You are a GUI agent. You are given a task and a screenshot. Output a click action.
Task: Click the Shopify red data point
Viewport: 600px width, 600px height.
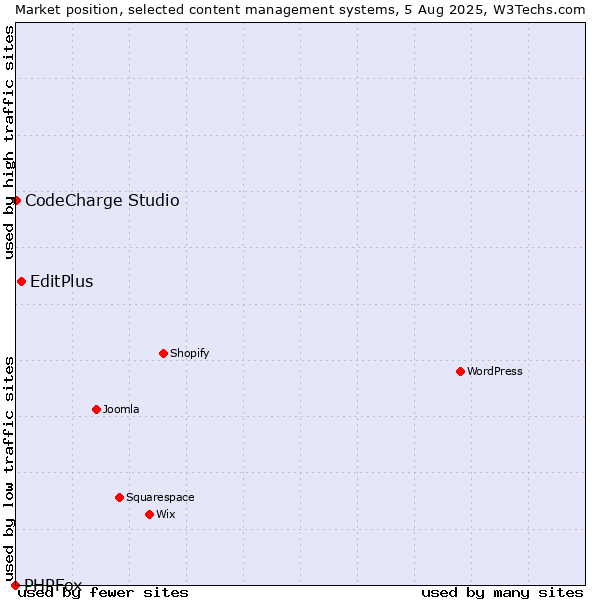[163, 353]
